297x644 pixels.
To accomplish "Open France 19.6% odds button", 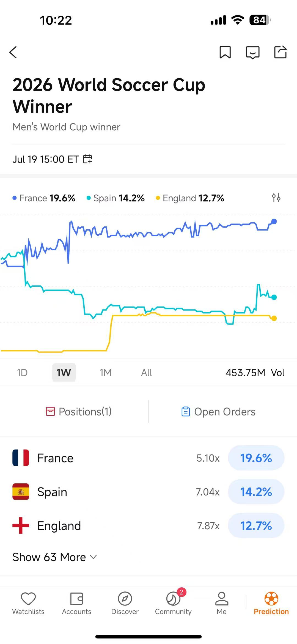I will [x=256, y=458].
